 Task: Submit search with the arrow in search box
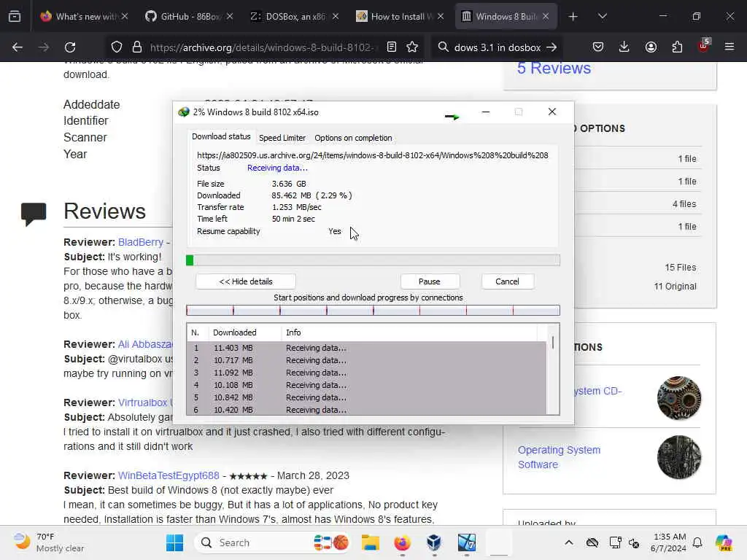pos(551,47)
